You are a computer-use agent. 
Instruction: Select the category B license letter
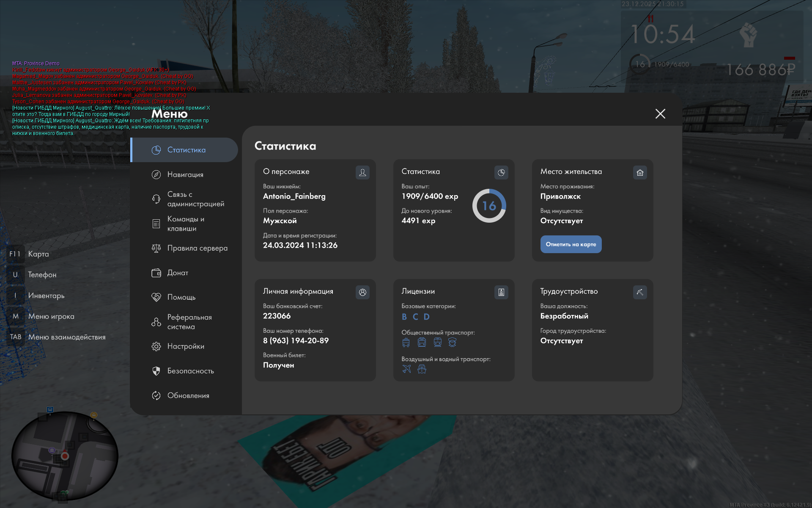click(x=404, y=317)
